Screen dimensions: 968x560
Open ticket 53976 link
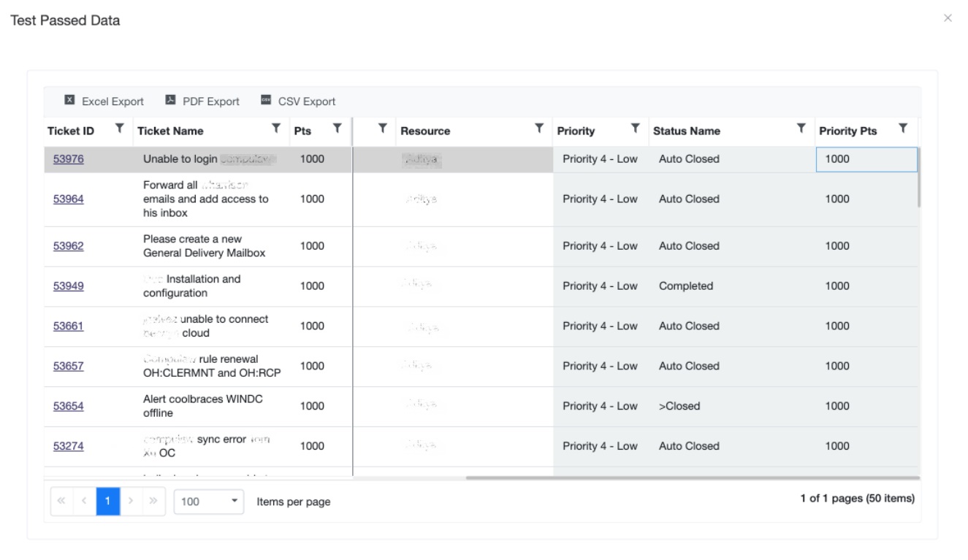point(69,159)
